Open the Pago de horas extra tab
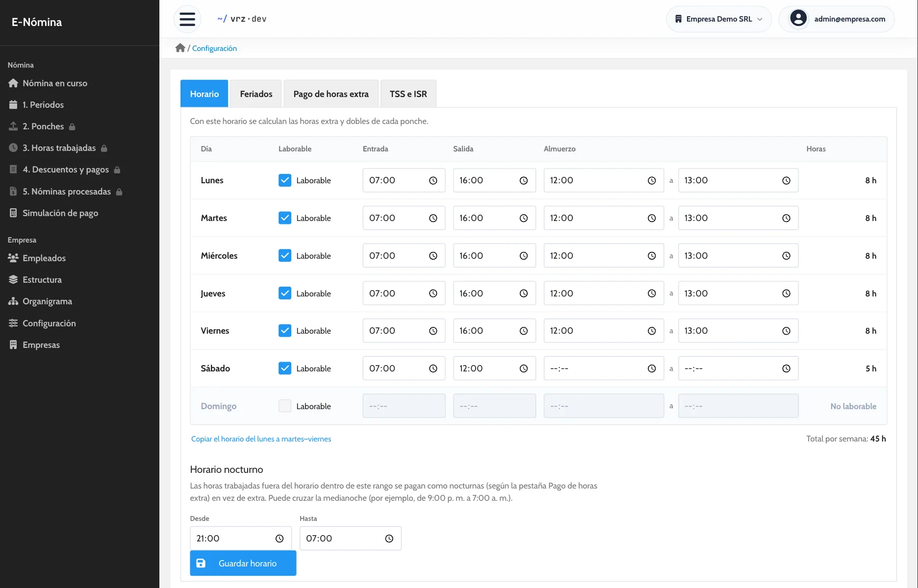 pyautogui.click(x=331, y=94)
